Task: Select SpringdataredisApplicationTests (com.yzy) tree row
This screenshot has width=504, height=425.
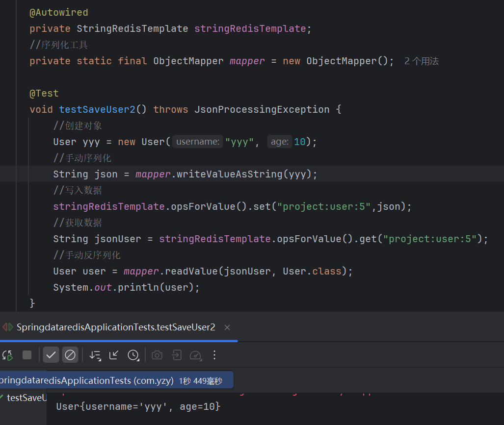Action: [117, 380]
